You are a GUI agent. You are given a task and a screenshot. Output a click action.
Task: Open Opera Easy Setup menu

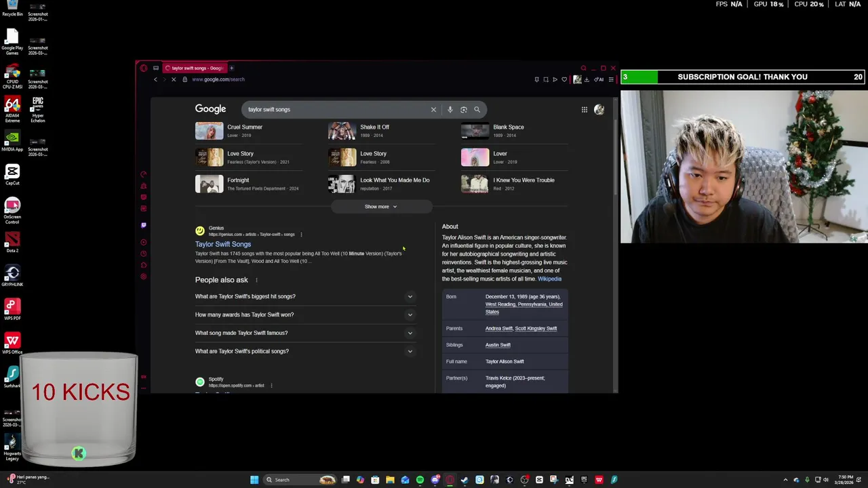point(611,79)
